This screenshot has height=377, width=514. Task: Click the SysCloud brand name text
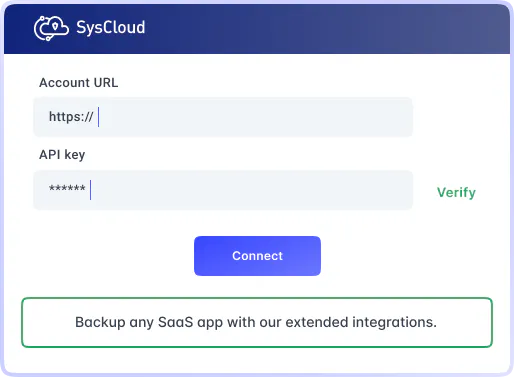click(x=111, y=27)
